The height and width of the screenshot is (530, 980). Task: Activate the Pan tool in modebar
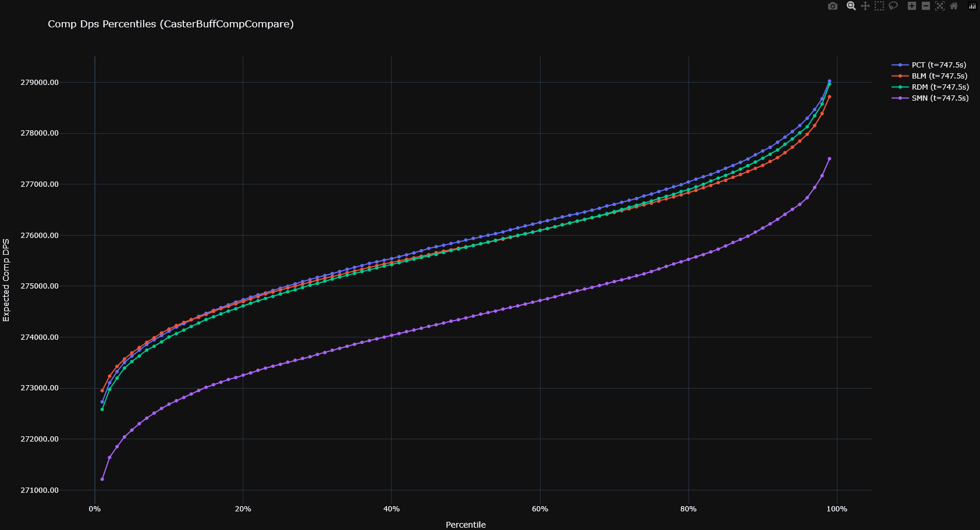[x=865, y=6]
